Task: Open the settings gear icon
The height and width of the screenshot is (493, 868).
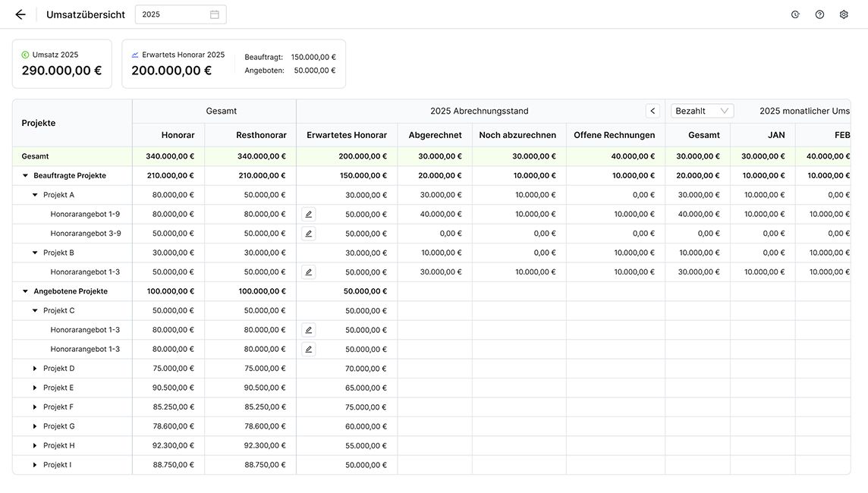Action: (844, 14)
